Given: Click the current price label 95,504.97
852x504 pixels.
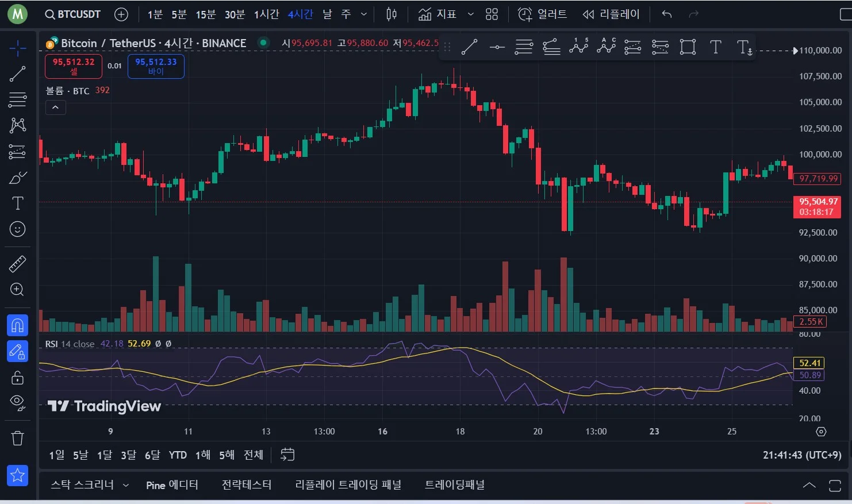Looking at the screenshot, I should 817,207.
